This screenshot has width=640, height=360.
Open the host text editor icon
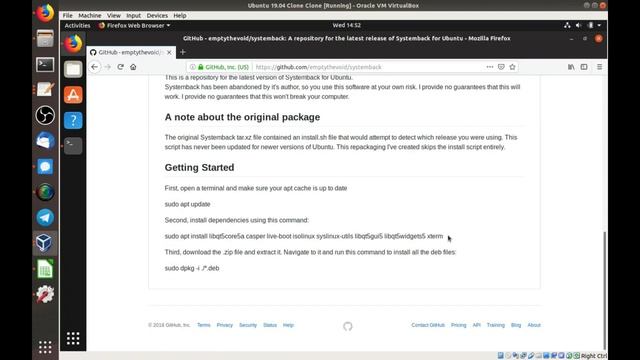click(45, 89)
